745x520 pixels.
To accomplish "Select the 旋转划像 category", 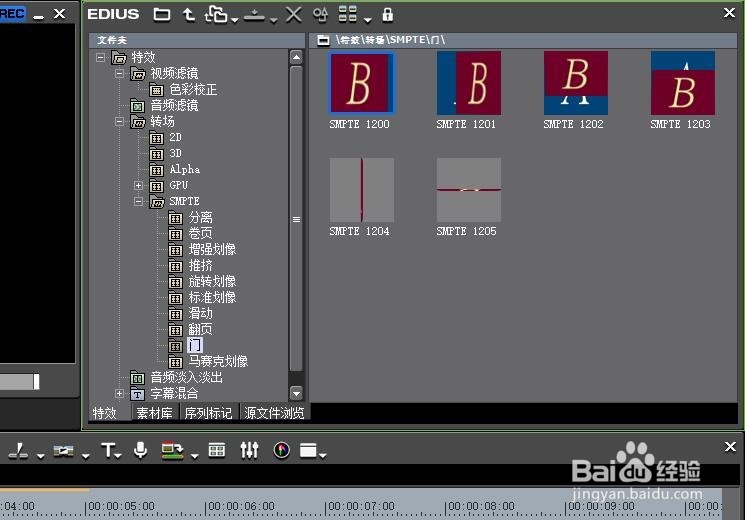I will (212, 281).
